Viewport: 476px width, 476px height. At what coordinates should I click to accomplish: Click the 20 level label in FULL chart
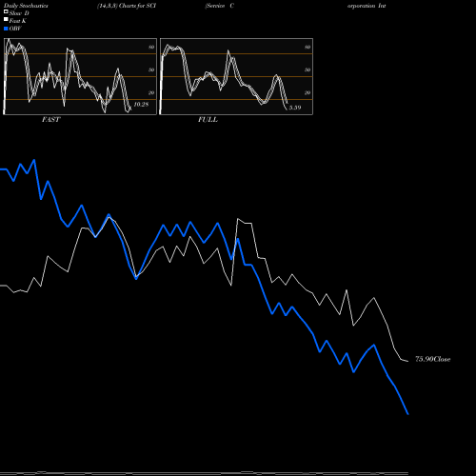click(307, 93)
